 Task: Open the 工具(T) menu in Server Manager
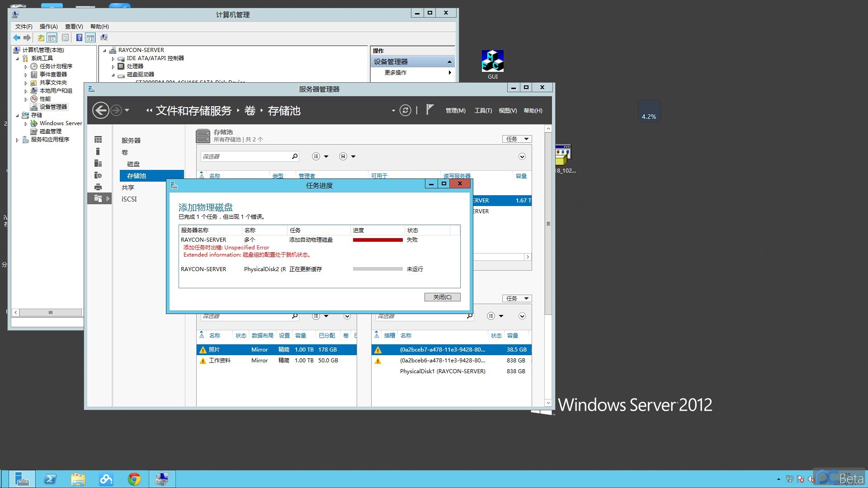point(483,110)
